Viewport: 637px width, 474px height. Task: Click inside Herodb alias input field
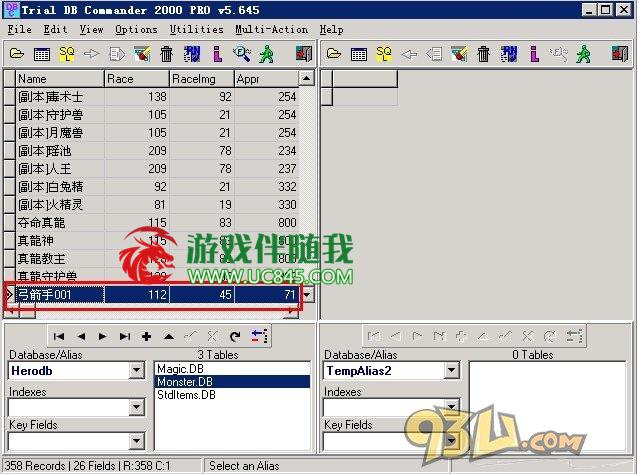click(x=69, y=370)
